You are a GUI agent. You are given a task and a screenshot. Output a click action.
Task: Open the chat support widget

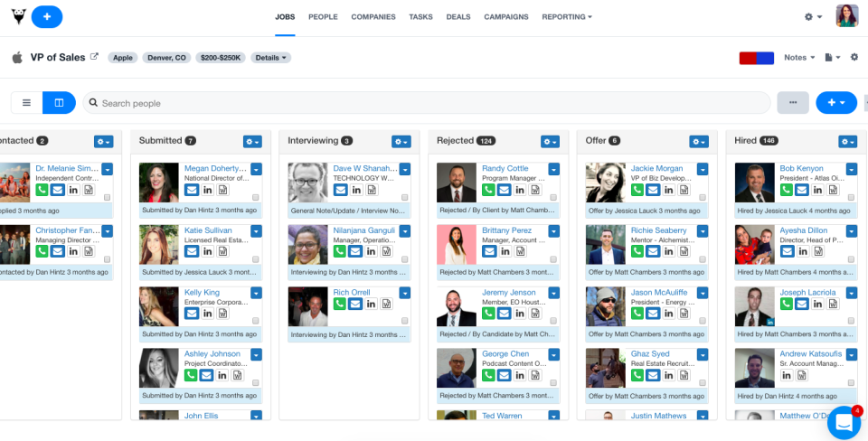(x=844, y=423)
